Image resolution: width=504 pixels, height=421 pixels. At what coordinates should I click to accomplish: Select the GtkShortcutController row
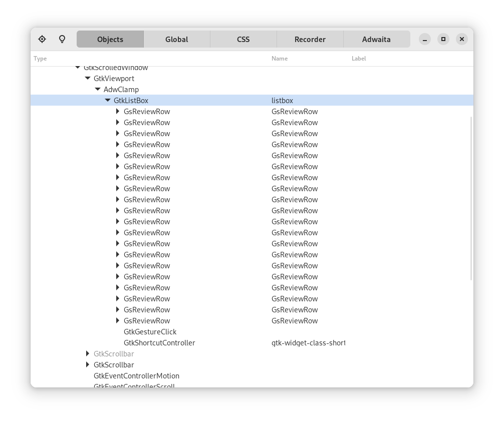(x=159, y=342)
